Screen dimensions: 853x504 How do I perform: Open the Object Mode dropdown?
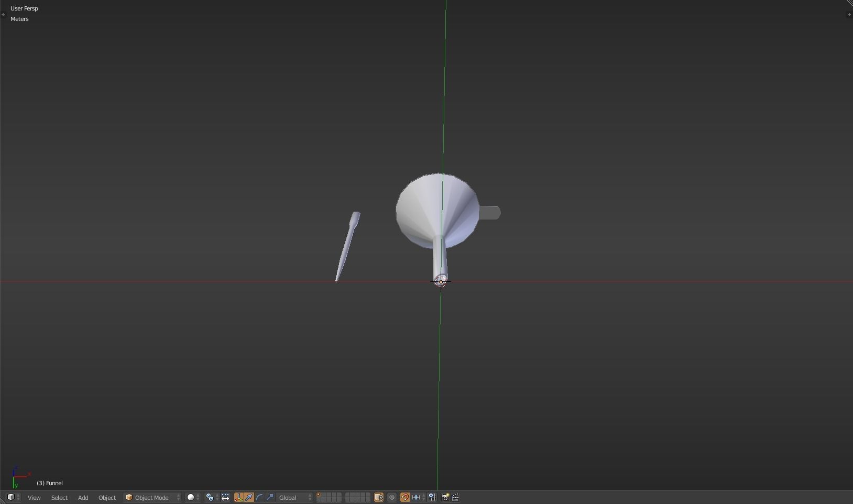pos(152,497)
